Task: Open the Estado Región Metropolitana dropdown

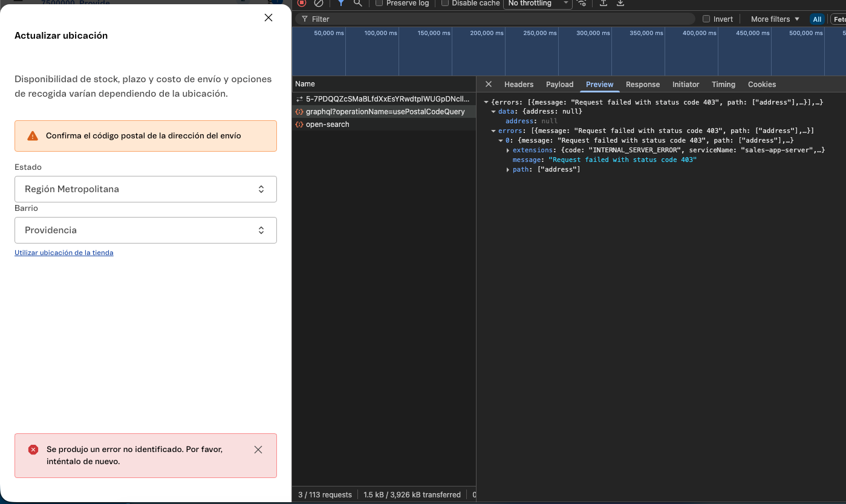Action: pos(146,189)
